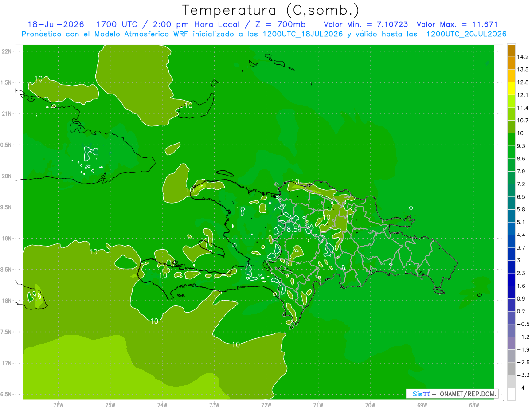The image size is (532, 411).
Task: Pick the bright yellow swatch between 12.1 and 12.8
Action: pyautogui.click(x=511, y=89)
